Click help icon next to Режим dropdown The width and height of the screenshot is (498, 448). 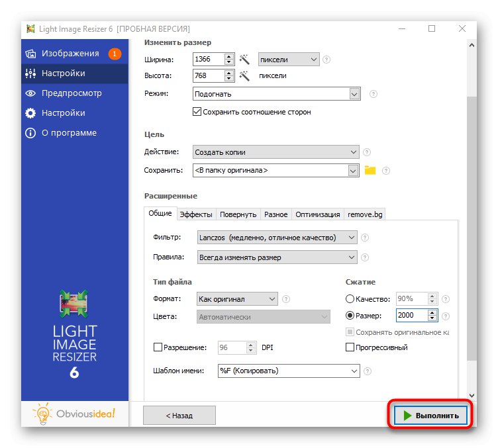point(373,94)
